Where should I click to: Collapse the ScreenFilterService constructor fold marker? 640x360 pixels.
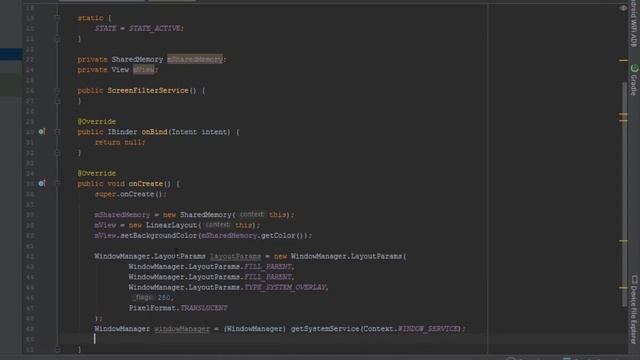coord(58,91)
